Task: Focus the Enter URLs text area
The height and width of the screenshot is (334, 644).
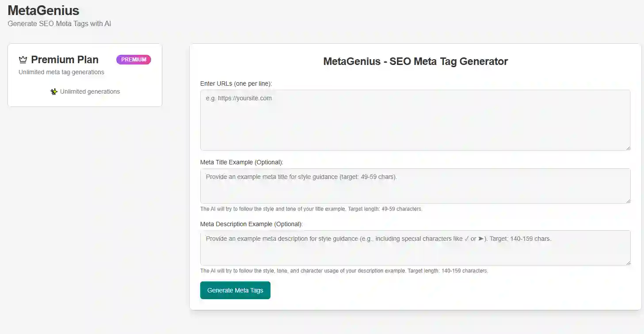Action: point(415,119)
